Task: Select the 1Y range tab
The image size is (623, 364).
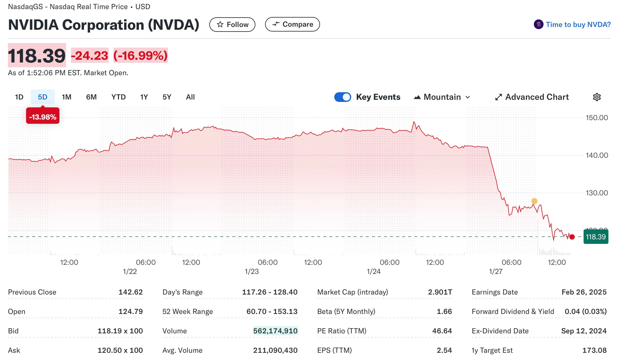Action: (144, 97)
